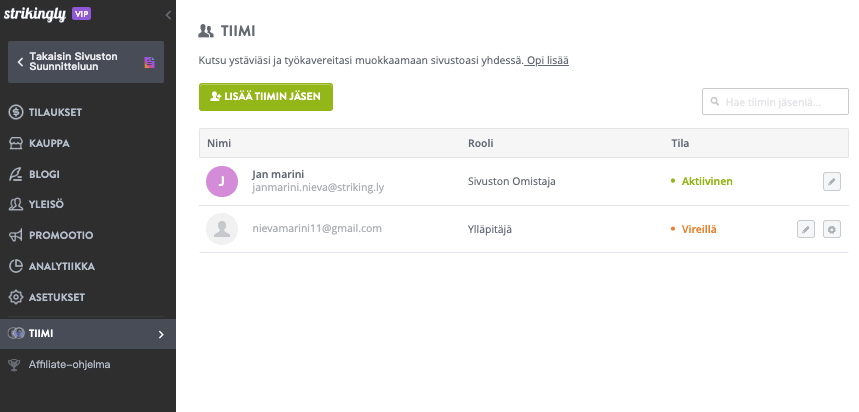Click the Yleisö audience icon
Screen dimensions: 859x412
pyautogui.click(x=16, y=205)
